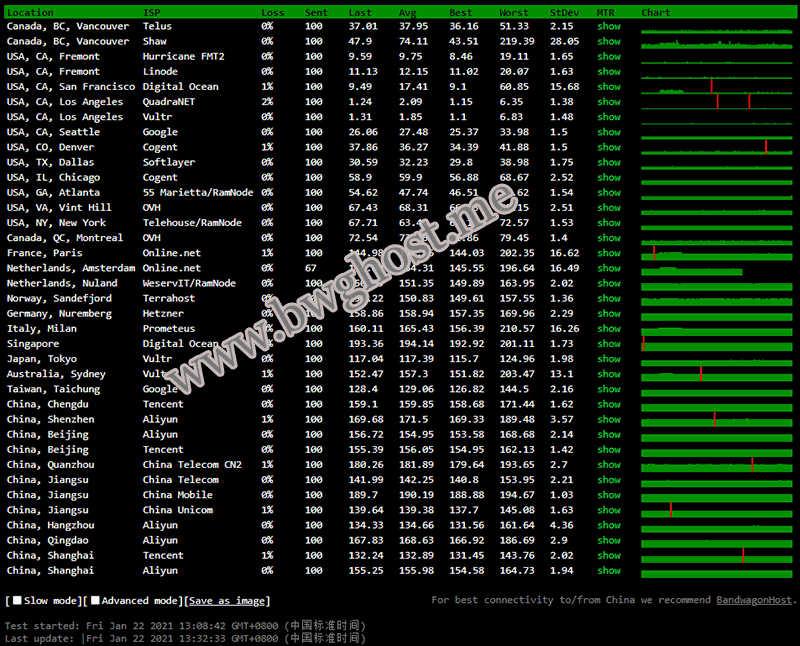
Task: Show MTR for France, Paris row
Action: [609, 253]
